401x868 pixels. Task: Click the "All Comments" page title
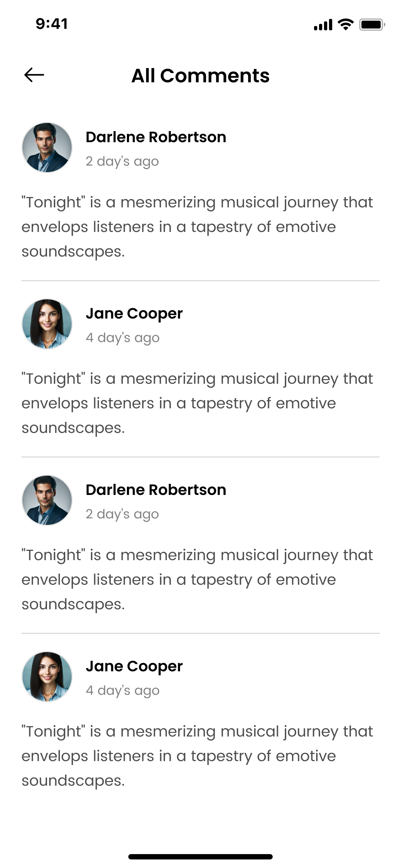tap(200, 76)
